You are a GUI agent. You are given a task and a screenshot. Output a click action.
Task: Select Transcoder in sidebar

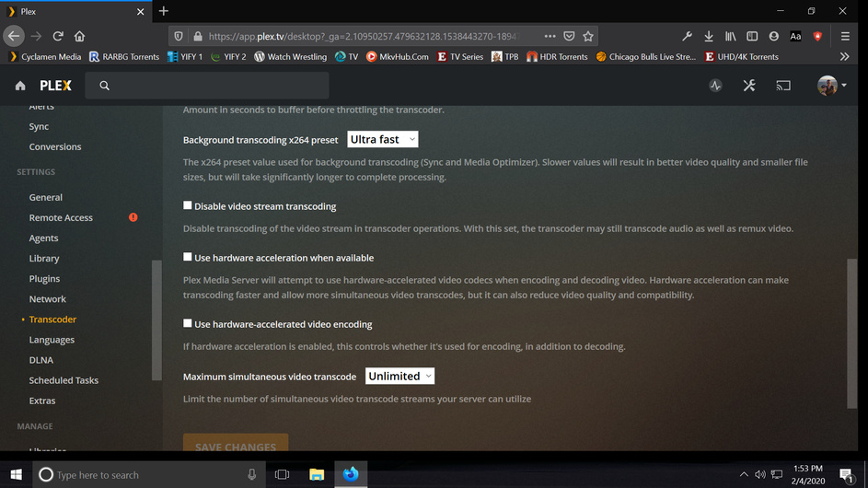(x=52, y=320)
